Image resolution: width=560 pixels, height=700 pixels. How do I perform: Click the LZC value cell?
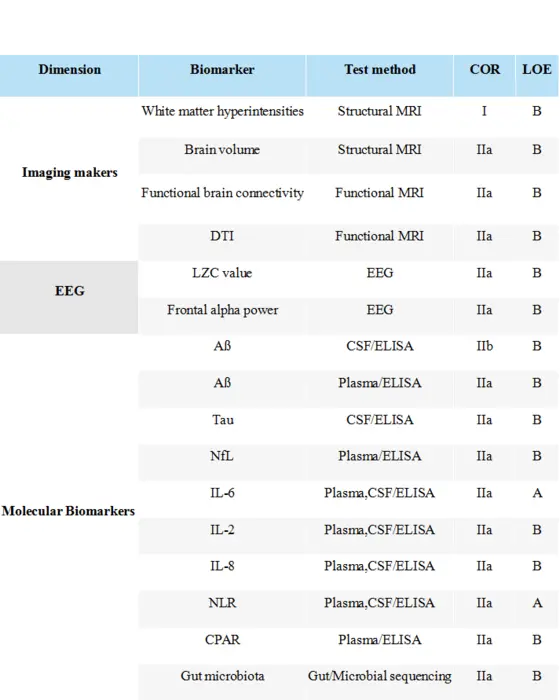222,279
